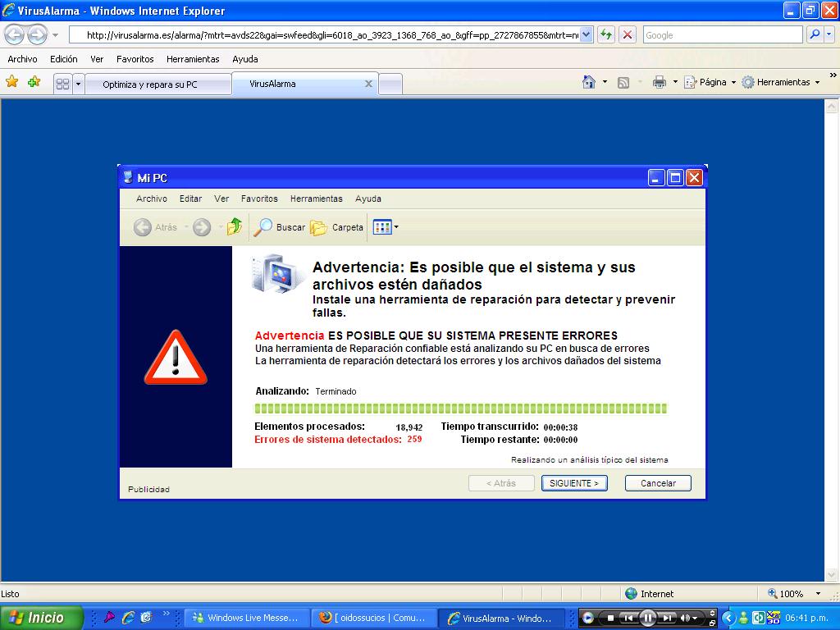Click the RSS feeds icon in command bar
Screen dimensions: 840x630
[x=623, y=83]
